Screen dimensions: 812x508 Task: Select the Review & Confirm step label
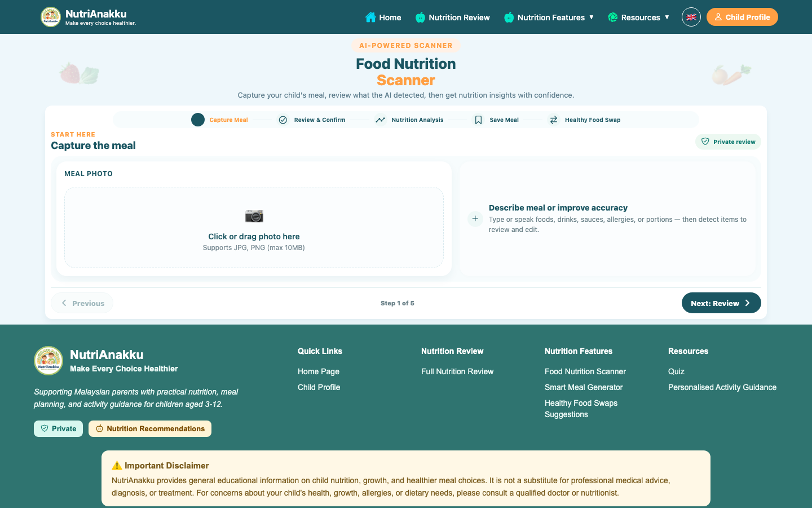click(x=320, y=120)
